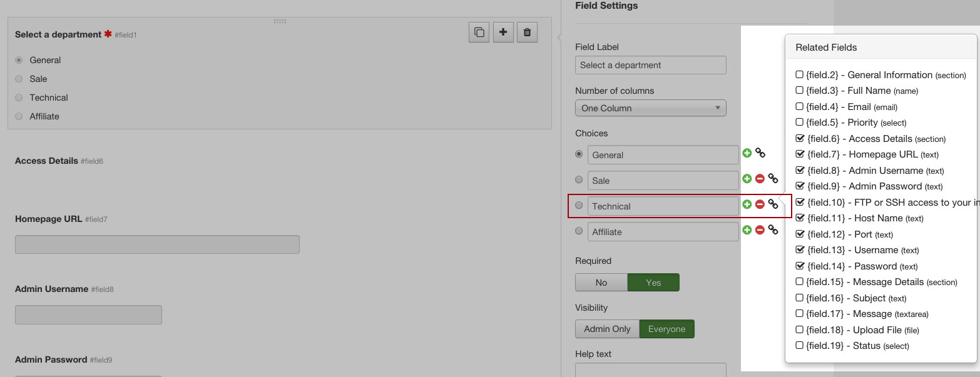Uncheck field.7 Homepage URL checkbox
This screenshot has width=980, height=377.
[799, 154]
